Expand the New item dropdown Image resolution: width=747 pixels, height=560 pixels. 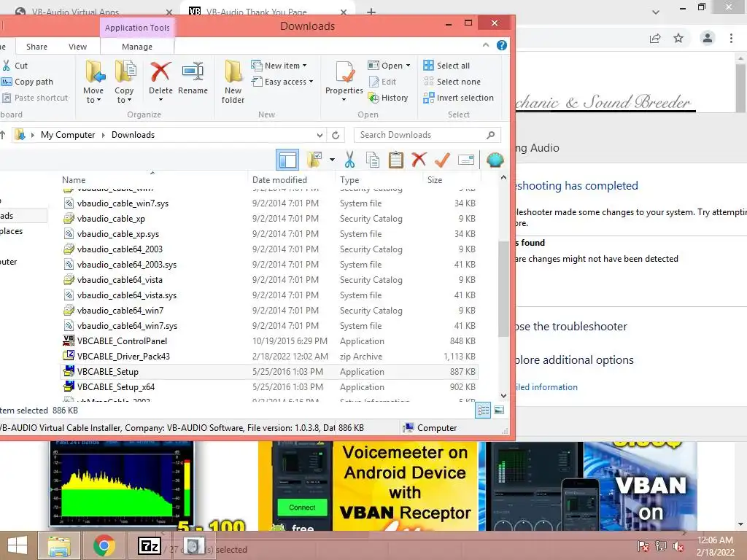pos(304,66)
